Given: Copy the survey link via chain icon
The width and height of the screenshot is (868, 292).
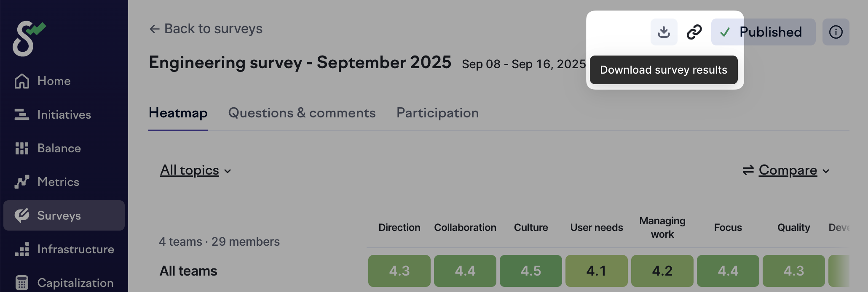Looking at the screenshot, I should tap(694, 32).
